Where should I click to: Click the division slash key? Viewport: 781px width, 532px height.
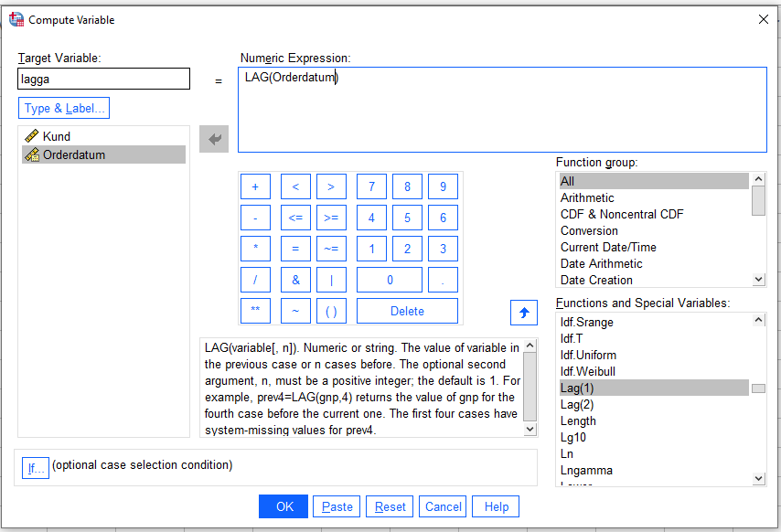(x=255, y=280)
